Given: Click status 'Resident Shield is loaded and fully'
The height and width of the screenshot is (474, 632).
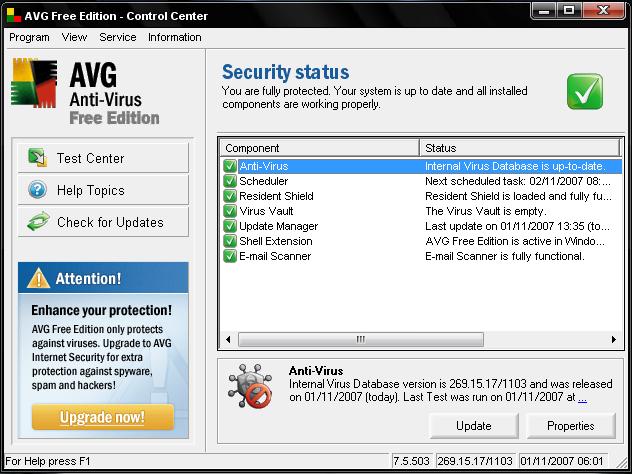Looking at the screenshot, I should point(518,196).
